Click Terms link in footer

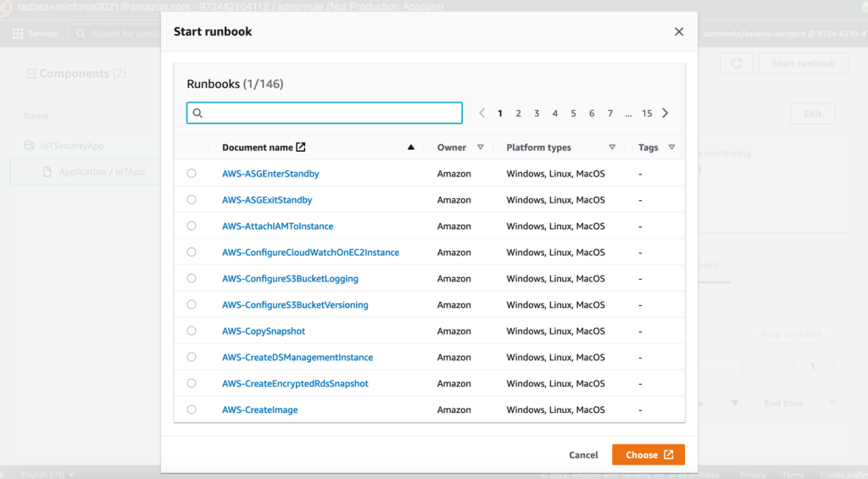(x=793, y=475)
